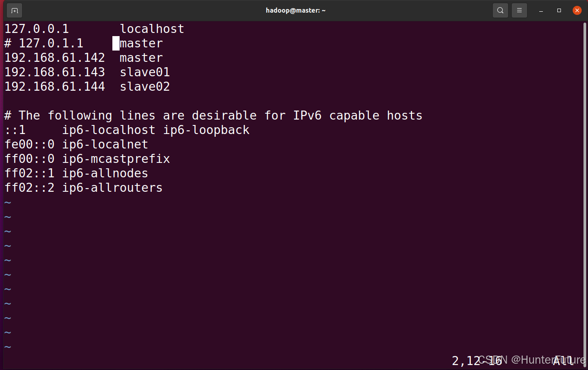Click the commented 127.0.1.1 address

click(51, 43)
